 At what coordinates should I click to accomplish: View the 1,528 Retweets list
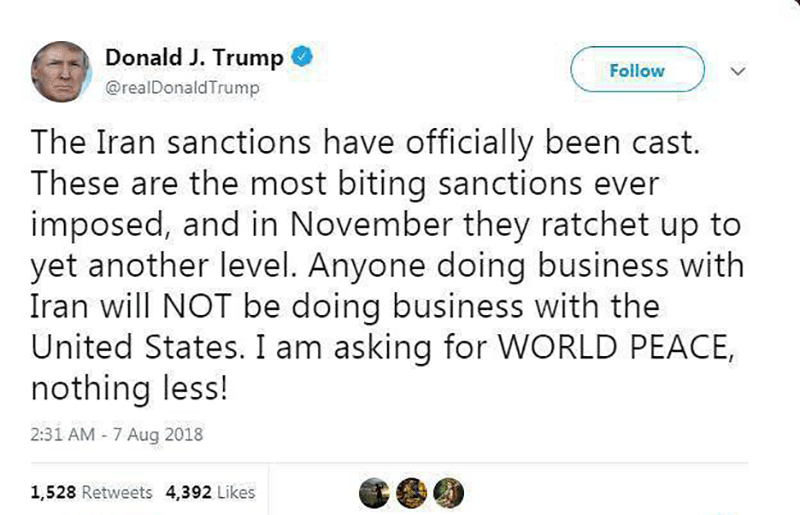[x=92, y=492]
